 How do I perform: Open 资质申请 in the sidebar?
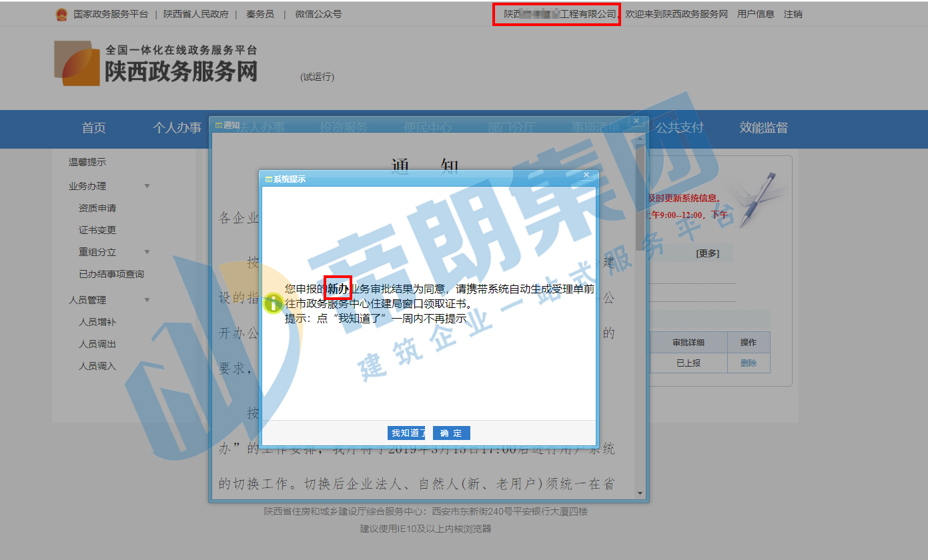tap(97, 208)
